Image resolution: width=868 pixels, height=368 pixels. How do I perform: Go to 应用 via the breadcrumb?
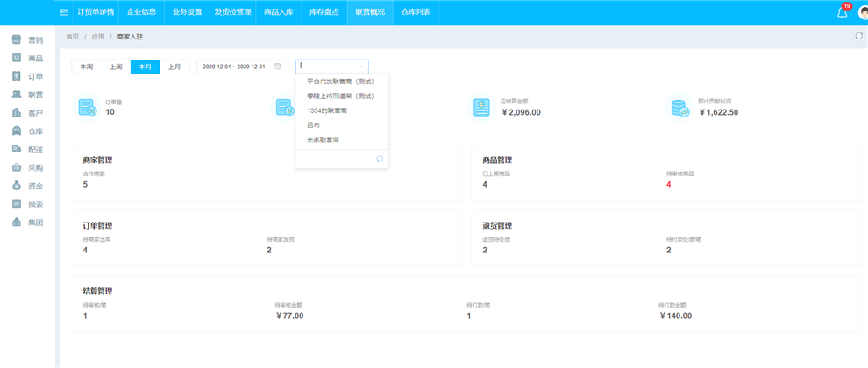97,37
